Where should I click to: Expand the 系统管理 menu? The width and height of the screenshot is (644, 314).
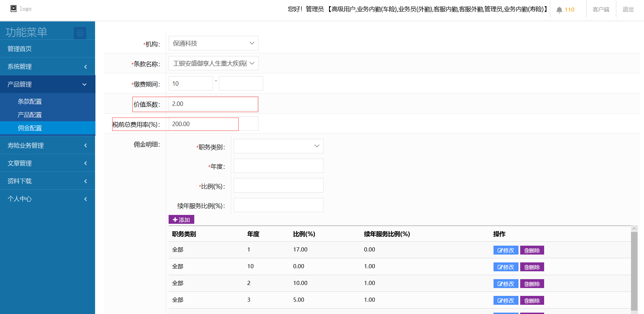(48, 67)
